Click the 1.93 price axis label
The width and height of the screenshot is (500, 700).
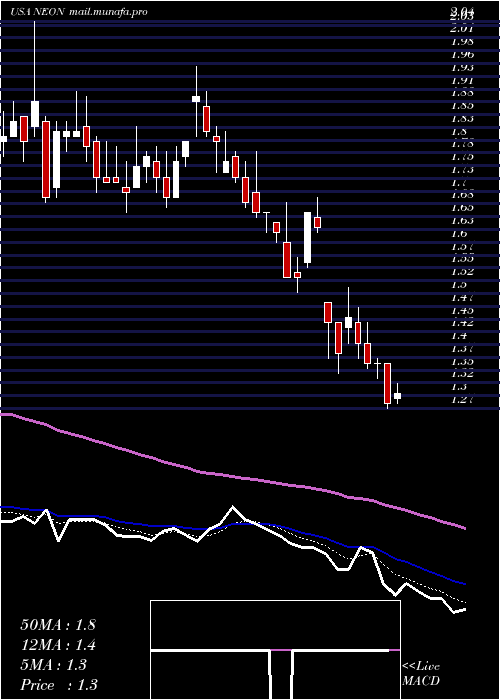pyautogui.click(x=462, y=67)
